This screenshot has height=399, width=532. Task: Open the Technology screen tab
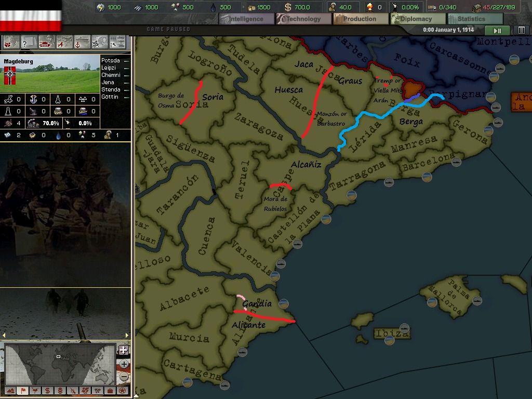coord(303,19)
